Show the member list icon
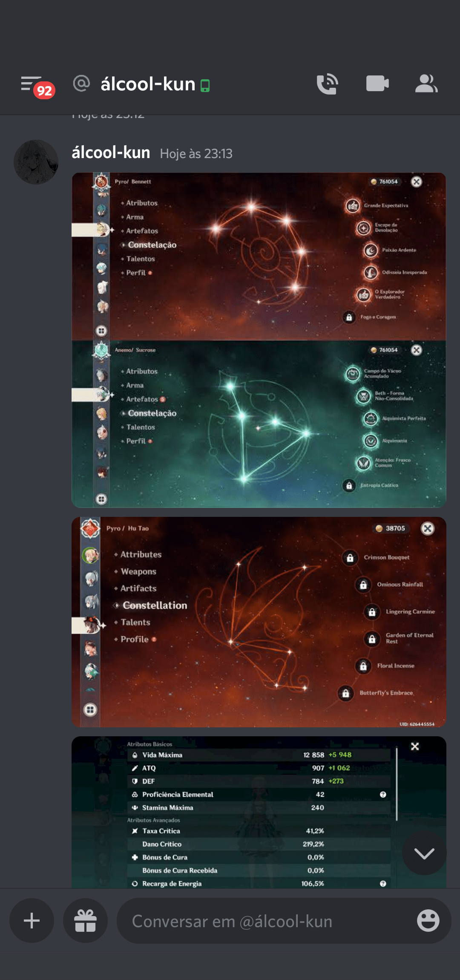The image size is (460, 980). pyautogui.click(x=426, y=84)
